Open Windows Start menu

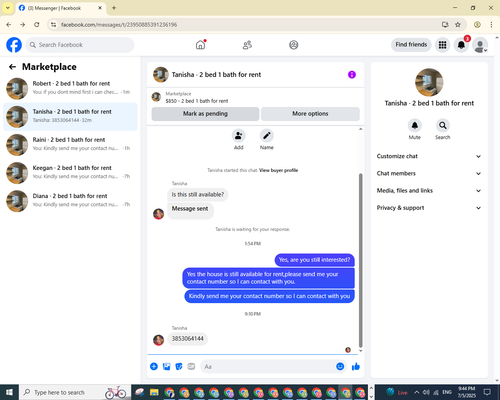(x=9, y=392)
